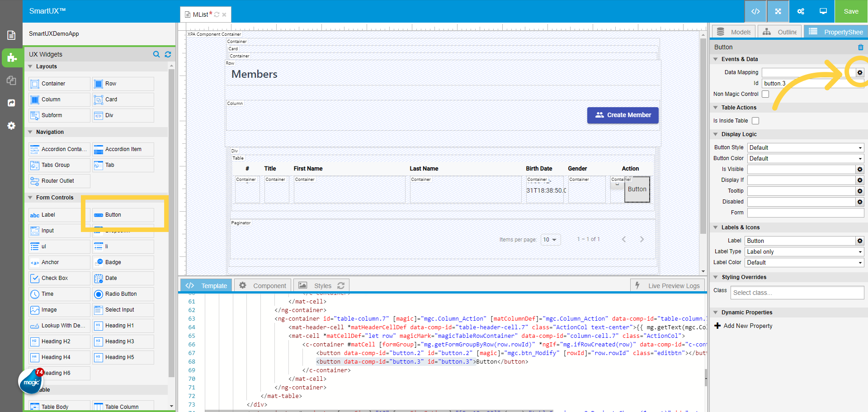Open the Outline panel tab
This screenshot has width=868, height=412.
coord(779,32)
